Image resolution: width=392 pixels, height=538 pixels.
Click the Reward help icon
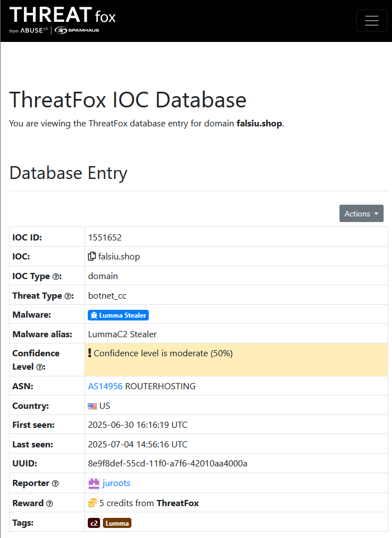pyautogui.click(x=49, y=504)
